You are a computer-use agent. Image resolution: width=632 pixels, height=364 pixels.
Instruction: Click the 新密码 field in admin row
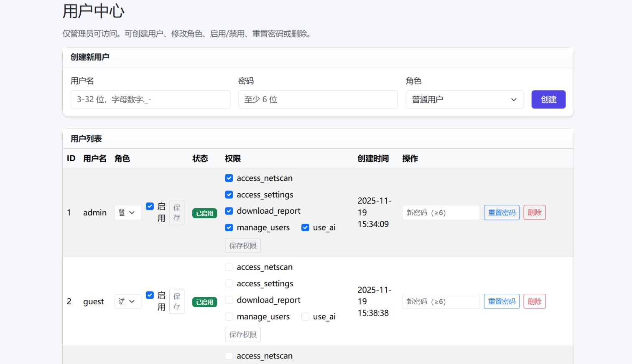coord(441,212)
